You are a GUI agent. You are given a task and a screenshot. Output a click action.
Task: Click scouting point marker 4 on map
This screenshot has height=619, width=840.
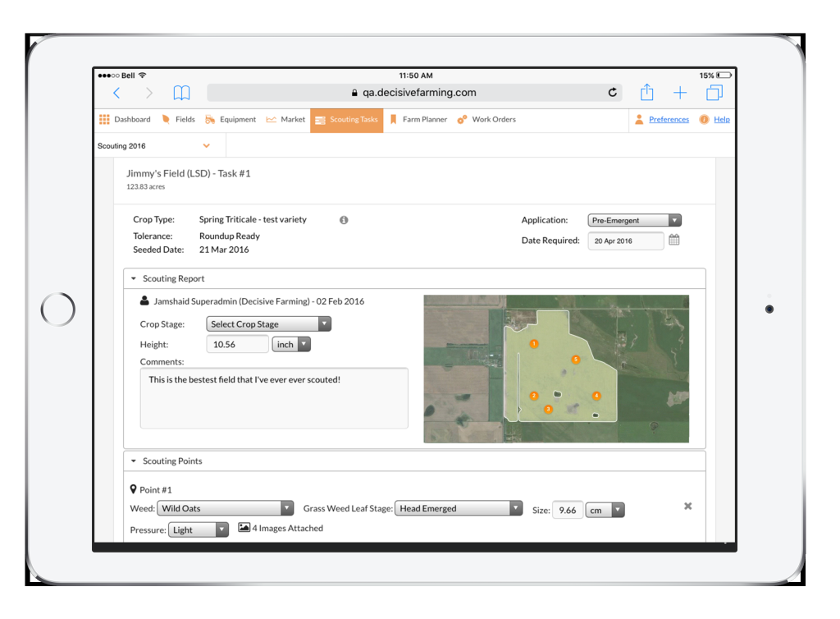click(x=596, y=396)
